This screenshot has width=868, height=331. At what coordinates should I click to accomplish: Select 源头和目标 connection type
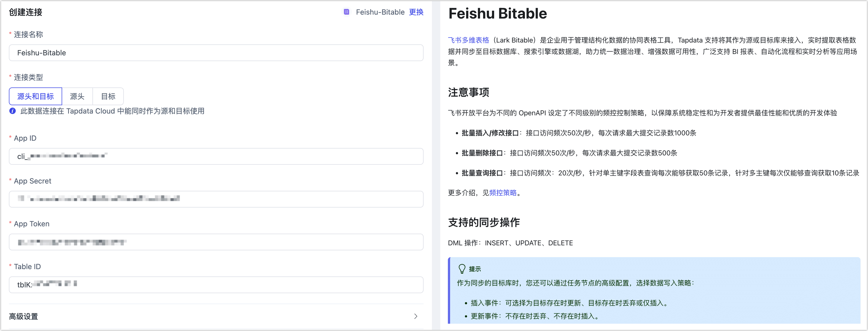[35, 96]
